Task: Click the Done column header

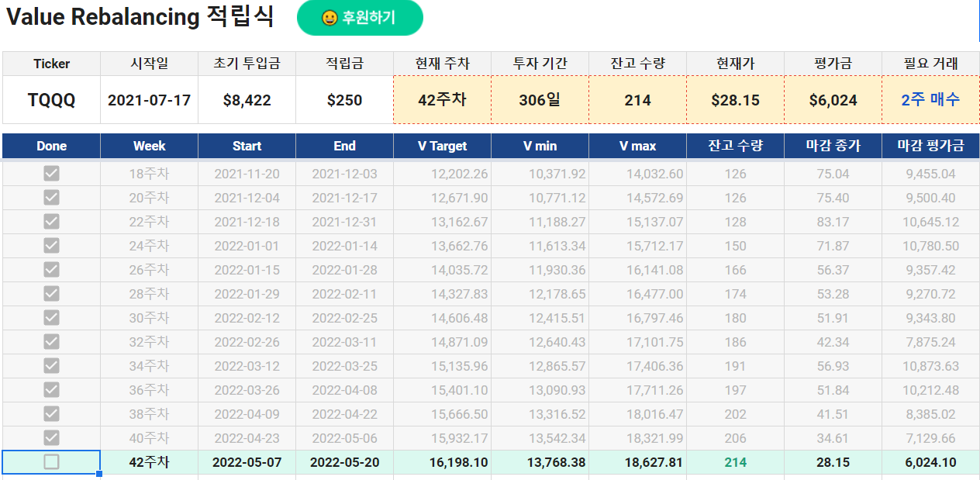Action: tap(51, 146)
